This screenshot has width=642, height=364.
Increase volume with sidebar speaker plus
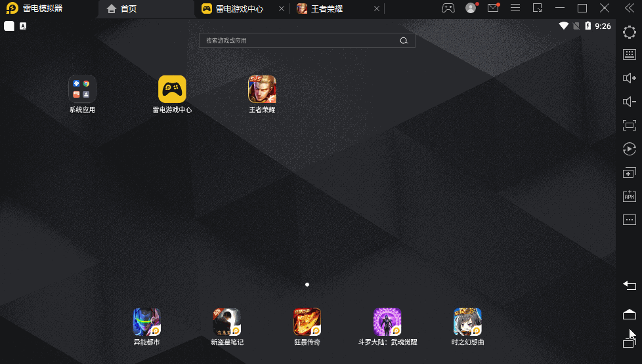coord(630,77)
